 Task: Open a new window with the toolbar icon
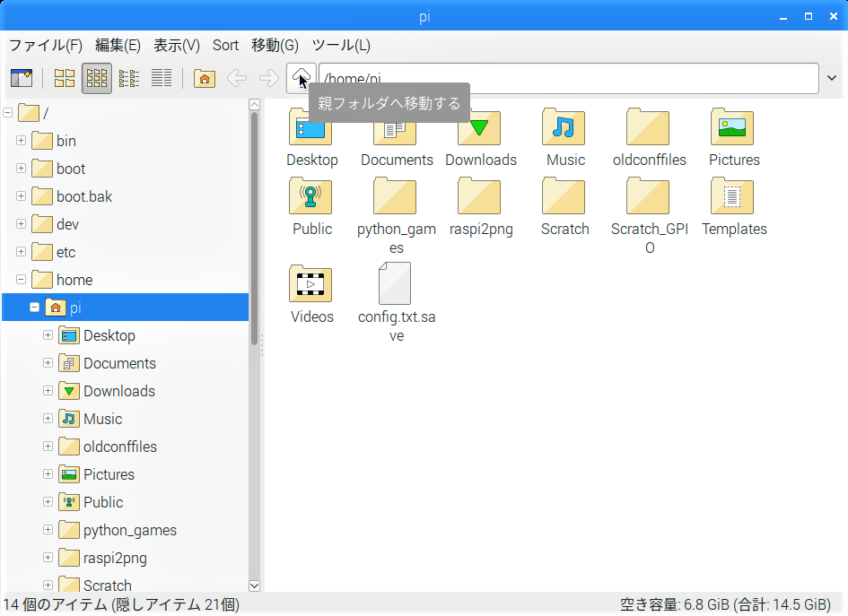pos(22,78)
